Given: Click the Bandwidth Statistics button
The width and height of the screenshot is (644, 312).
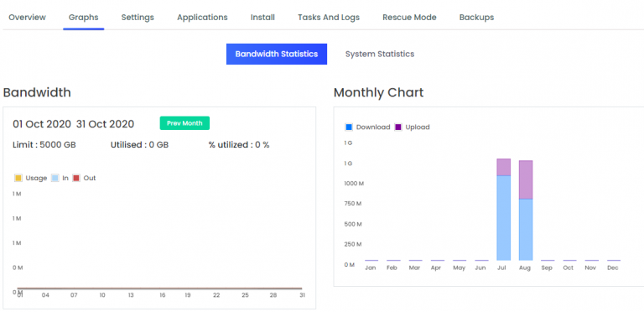Looking at the screenshot, I should pyautogui.click(x=277, y=55).
